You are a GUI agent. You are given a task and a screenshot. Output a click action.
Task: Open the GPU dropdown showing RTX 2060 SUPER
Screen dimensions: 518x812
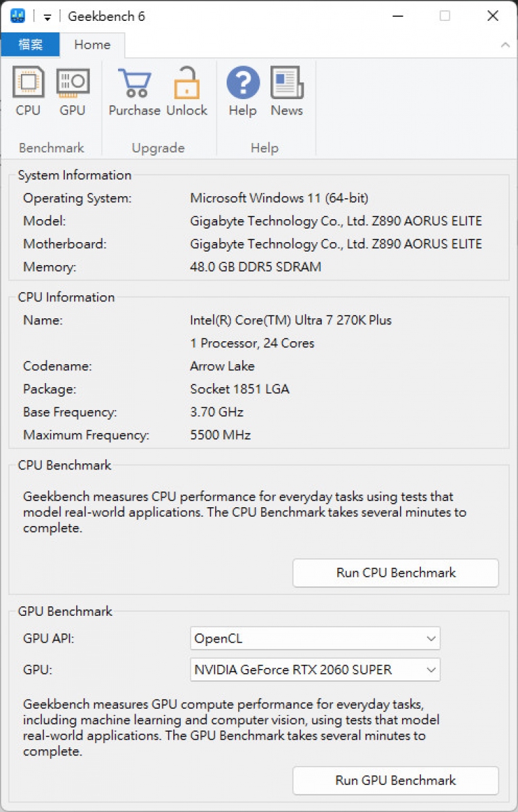315,670
